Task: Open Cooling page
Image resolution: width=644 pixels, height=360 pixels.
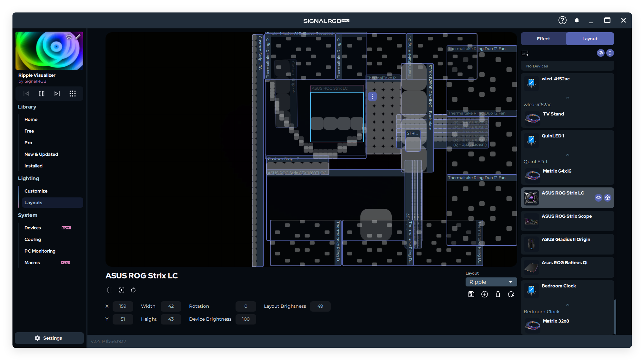Action: tap(33, 239)
